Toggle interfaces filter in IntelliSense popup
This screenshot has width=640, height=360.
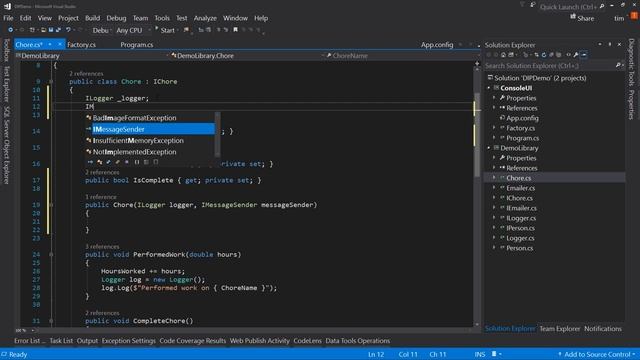point(90,162)
